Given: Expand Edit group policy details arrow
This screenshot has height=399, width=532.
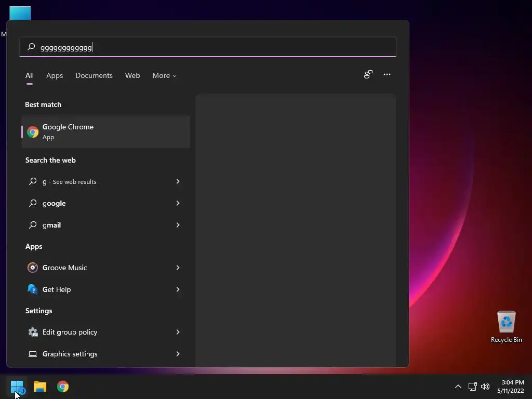Looking at the screenshot, I should (x=178, y=332).
